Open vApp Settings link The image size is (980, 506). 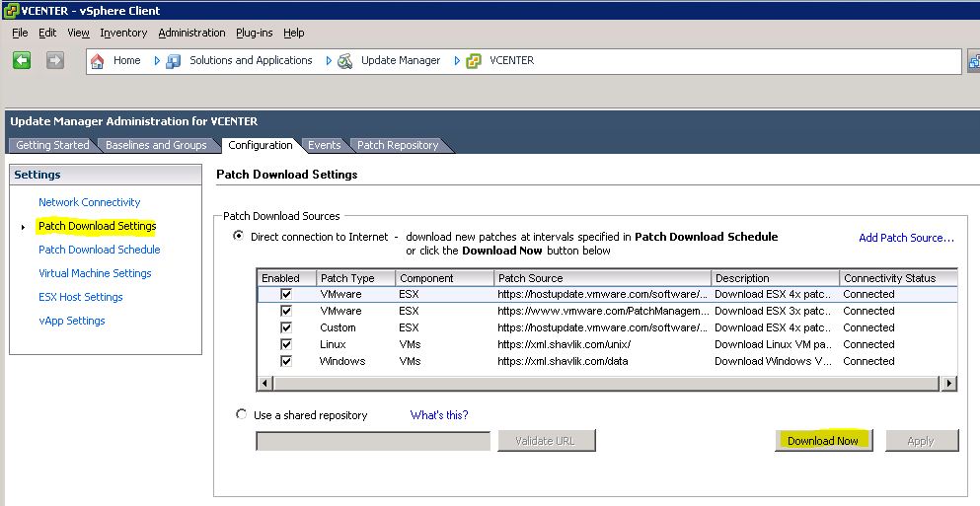(72, 322)
